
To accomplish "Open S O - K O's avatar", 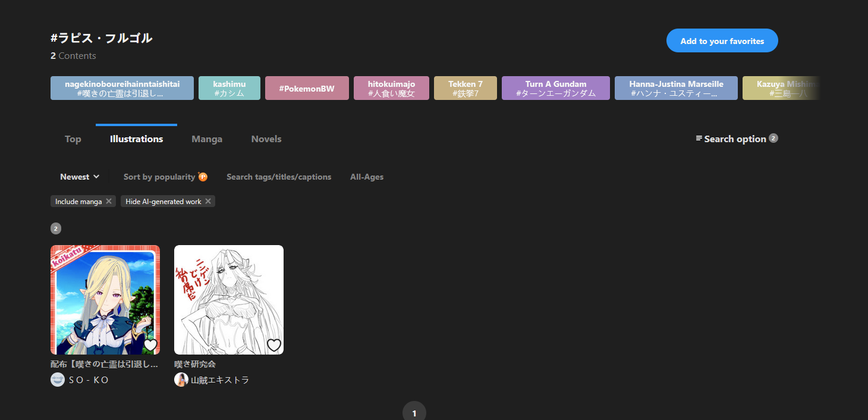I will point(58,380).
